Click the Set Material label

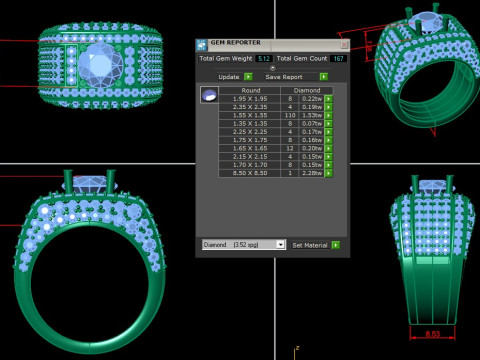(x=310, y=245)
